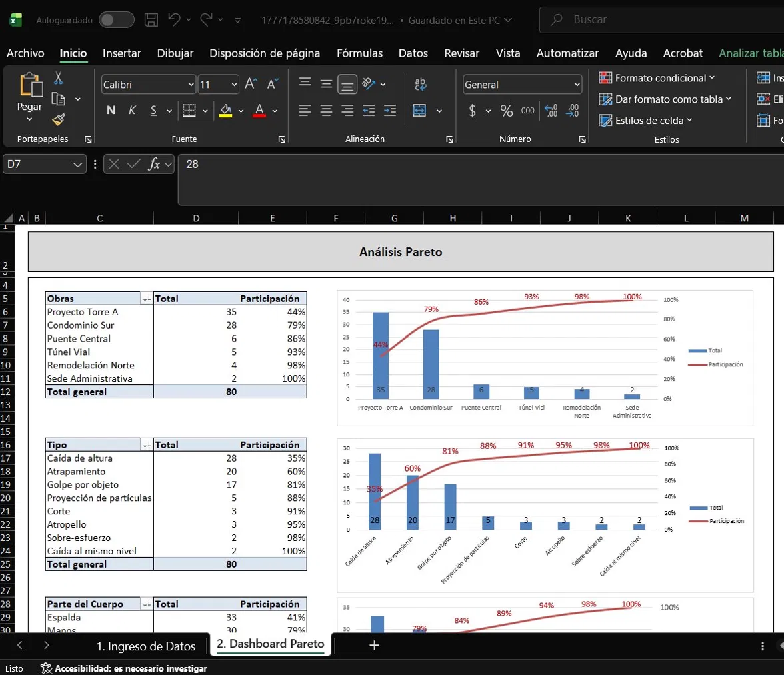Click the Borders grid icon

189,111
